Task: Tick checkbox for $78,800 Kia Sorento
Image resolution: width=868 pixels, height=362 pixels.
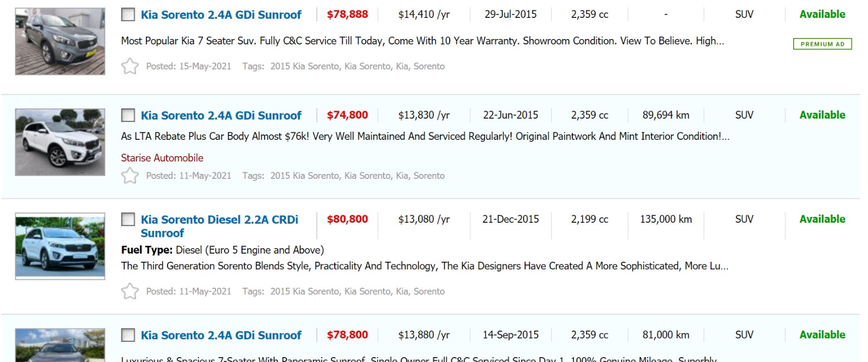Action: pos(128,335)
